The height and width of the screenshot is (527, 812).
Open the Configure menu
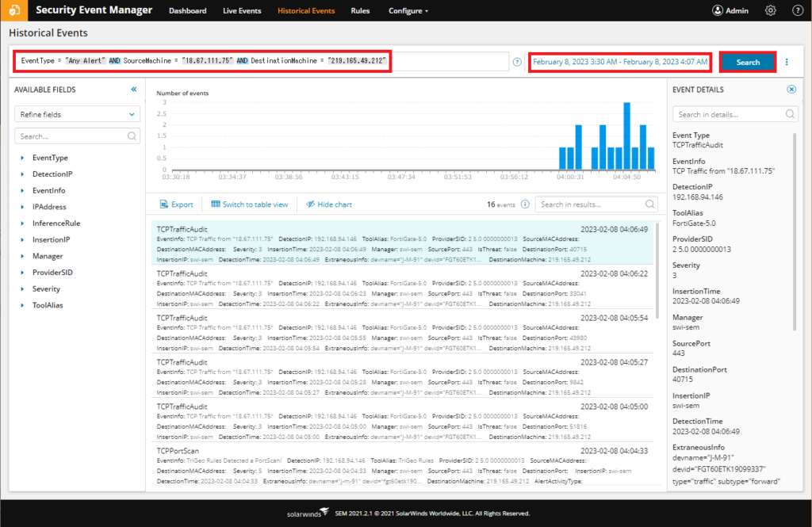[x=408, y=11]
